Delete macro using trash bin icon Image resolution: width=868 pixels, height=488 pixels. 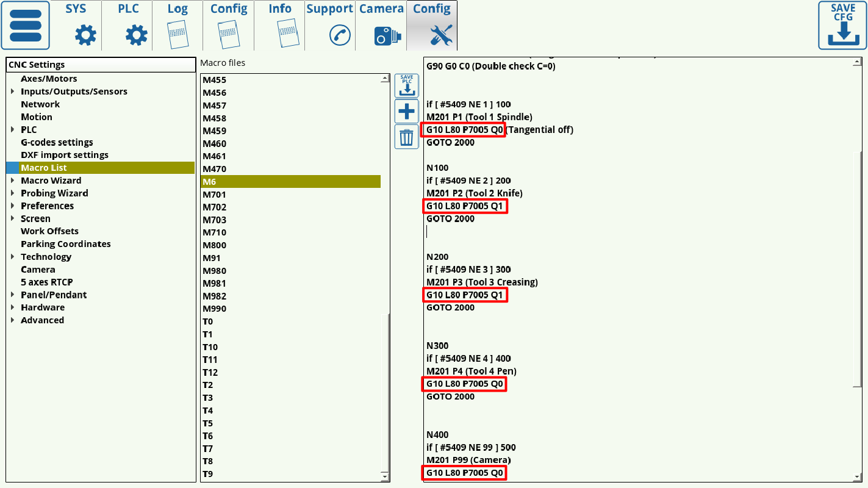click(x=406, y=137)
